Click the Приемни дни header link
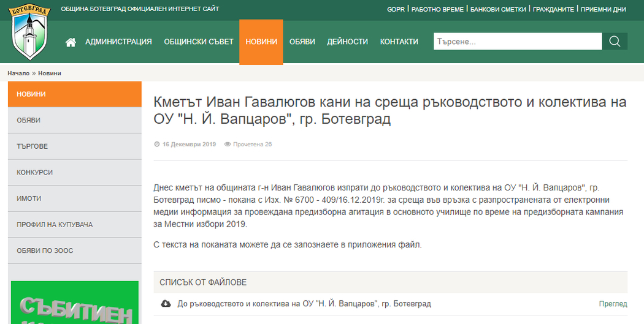 pyautogui.click(x=603, y=9)
